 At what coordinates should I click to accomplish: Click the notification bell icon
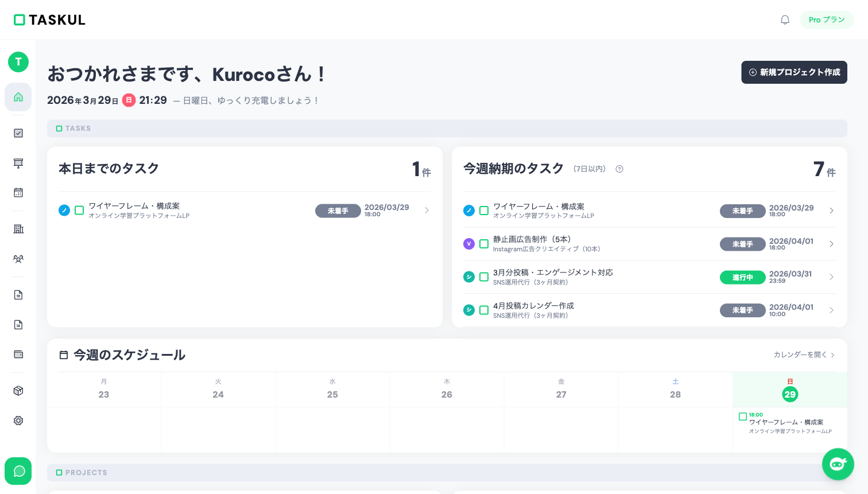785,20
